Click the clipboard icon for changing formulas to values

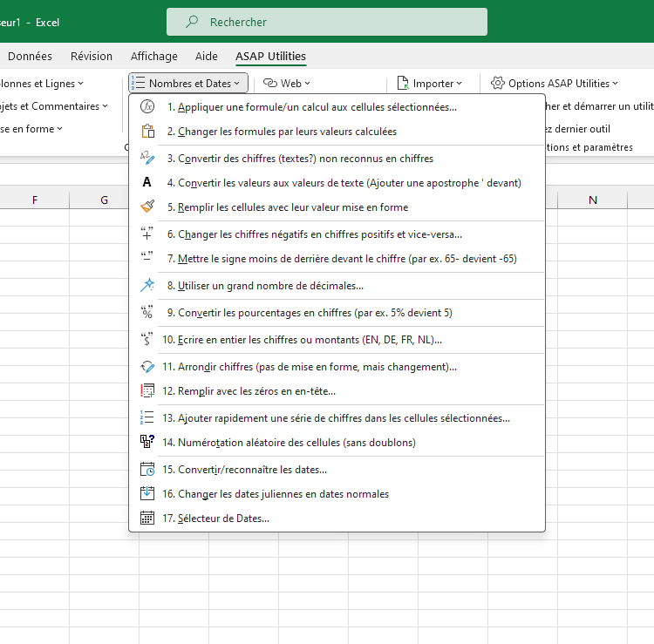tap(147, 132)
